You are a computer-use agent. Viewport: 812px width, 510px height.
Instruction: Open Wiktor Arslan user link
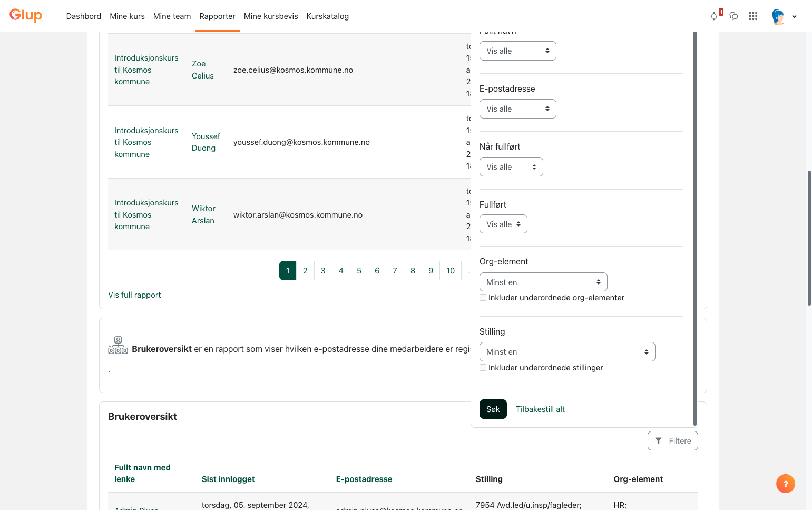coord(203,214)
